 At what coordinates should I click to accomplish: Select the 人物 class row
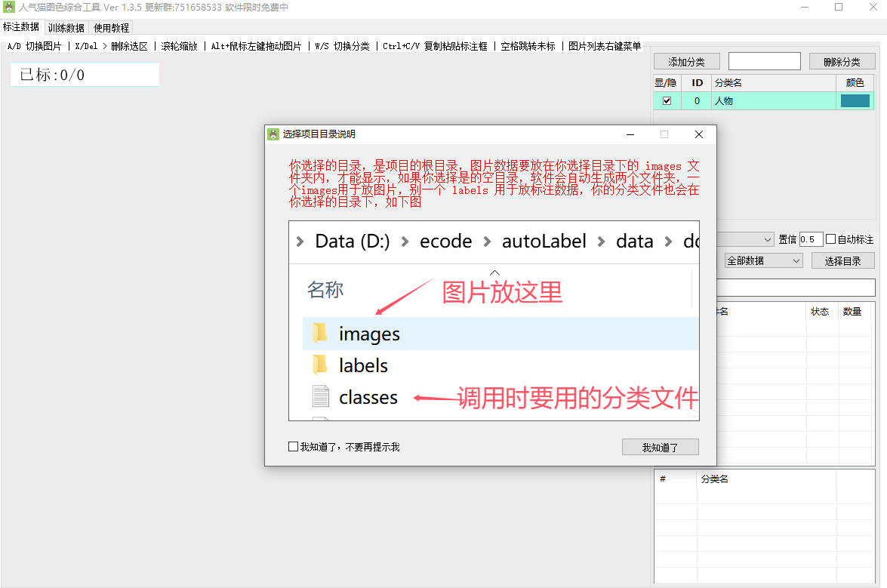tap(770, 101)
